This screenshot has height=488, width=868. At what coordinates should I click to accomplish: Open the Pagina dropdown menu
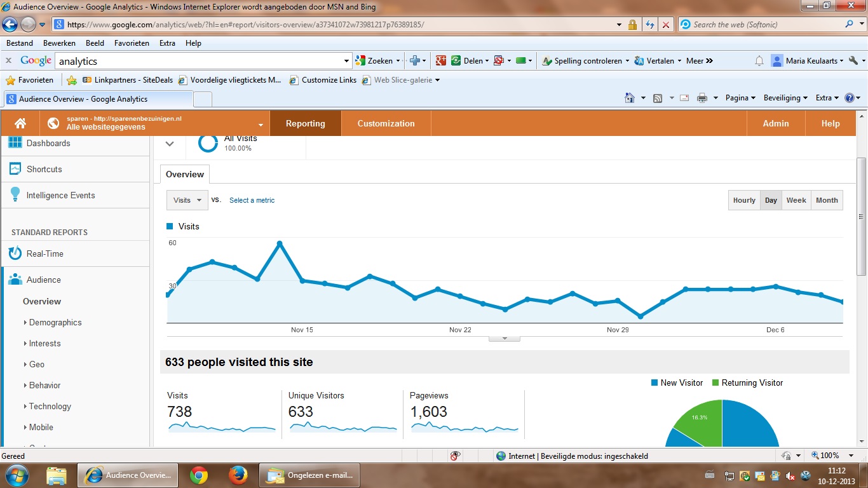tap(740, 98)
